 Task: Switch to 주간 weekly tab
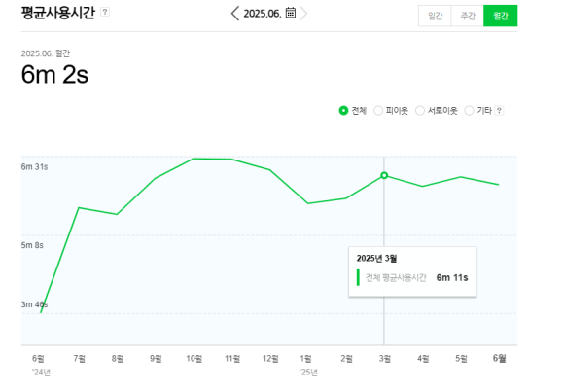[x=467, y=16]
